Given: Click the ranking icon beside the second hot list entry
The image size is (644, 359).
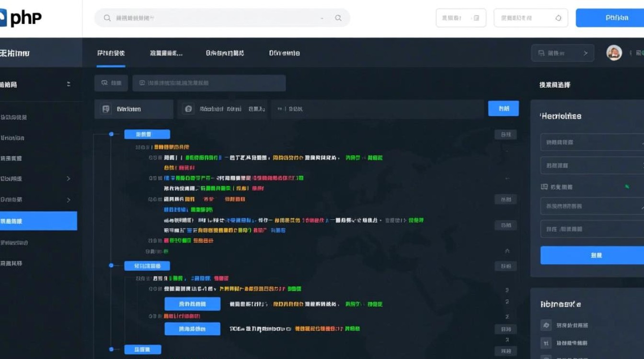Looking at the screenshot, I should click(x=546, y=343).
